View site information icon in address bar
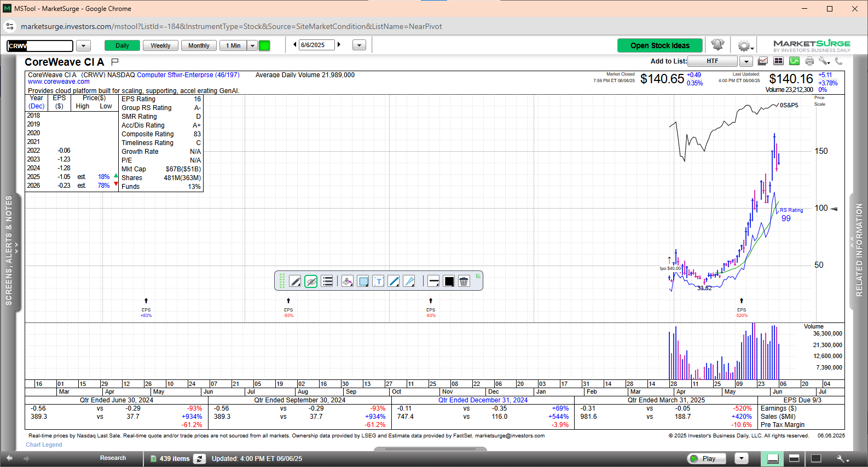 point(10,26)
